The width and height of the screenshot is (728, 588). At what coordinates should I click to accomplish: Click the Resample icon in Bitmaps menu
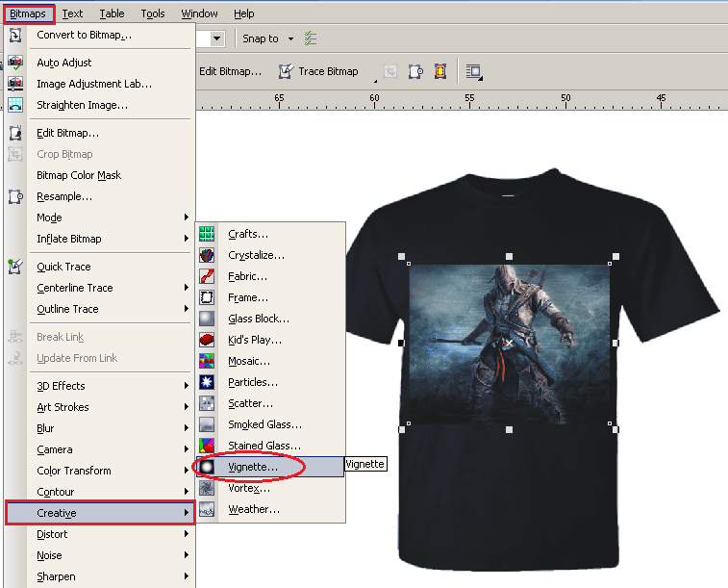pyautogui.click(x=15, y=196)
